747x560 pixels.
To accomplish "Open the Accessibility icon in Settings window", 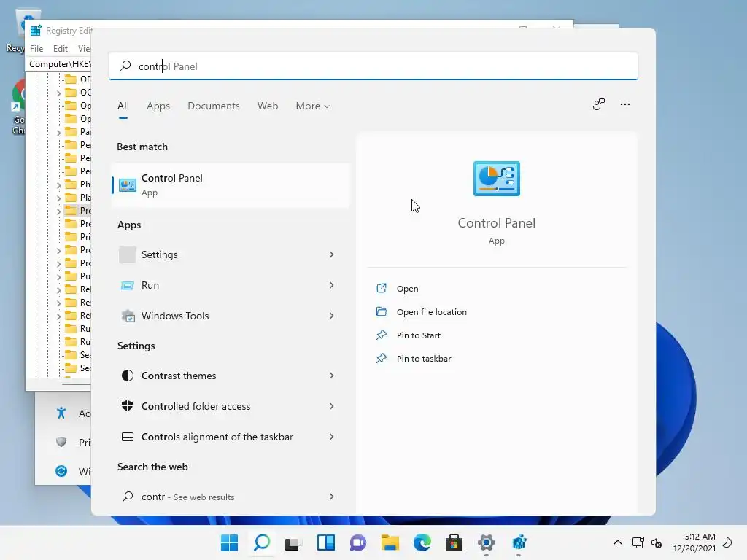I will coord(61,413).
